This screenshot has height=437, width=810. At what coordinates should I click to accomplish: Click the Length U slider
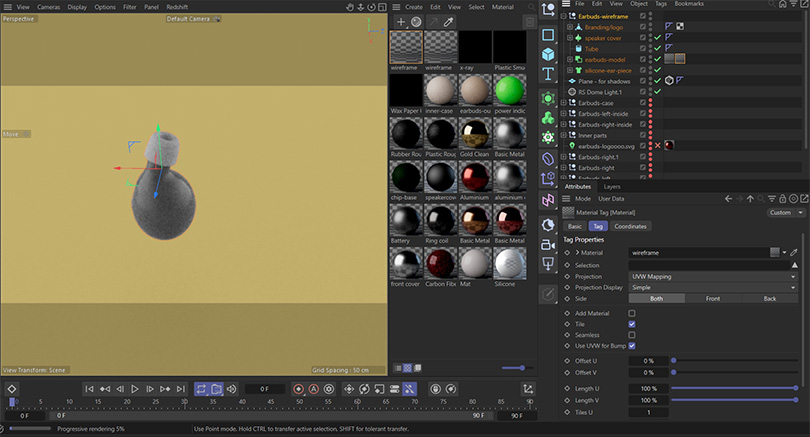click(735, 388)
